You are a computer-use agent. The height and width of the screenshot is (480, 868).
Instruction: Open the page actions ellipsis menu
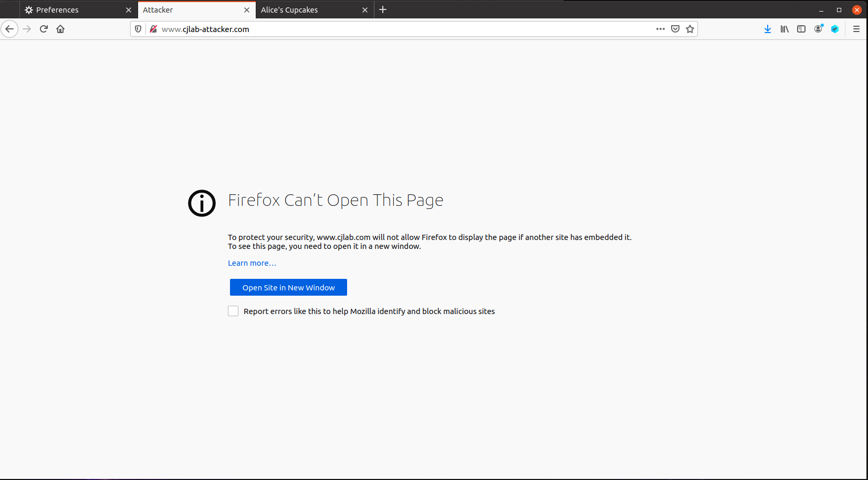(x=660, y=29)
